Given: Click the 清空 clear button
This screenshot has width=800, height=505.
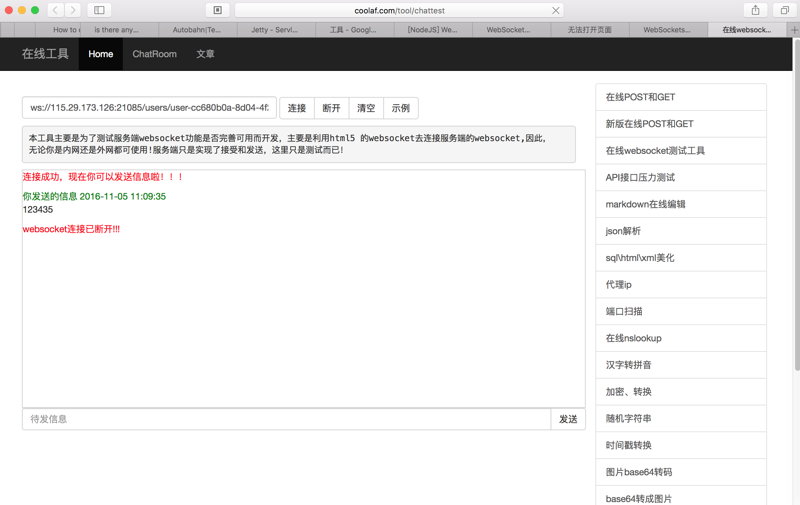Looking at the screenshot, I should tap(366, 108).
